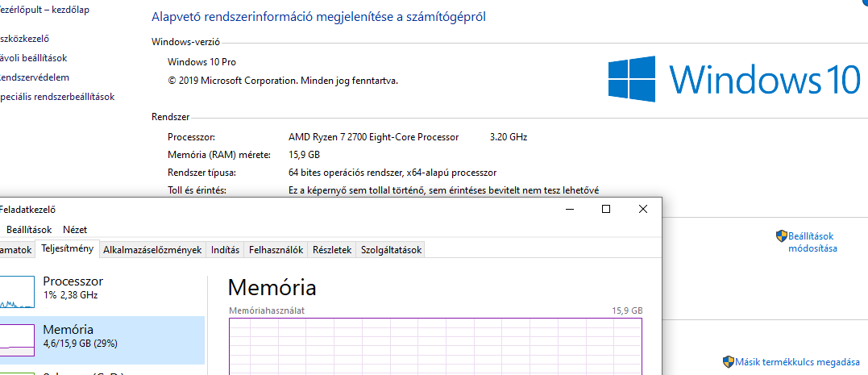
Task: Open the Beállítások menu
Action: coord(29,229)
